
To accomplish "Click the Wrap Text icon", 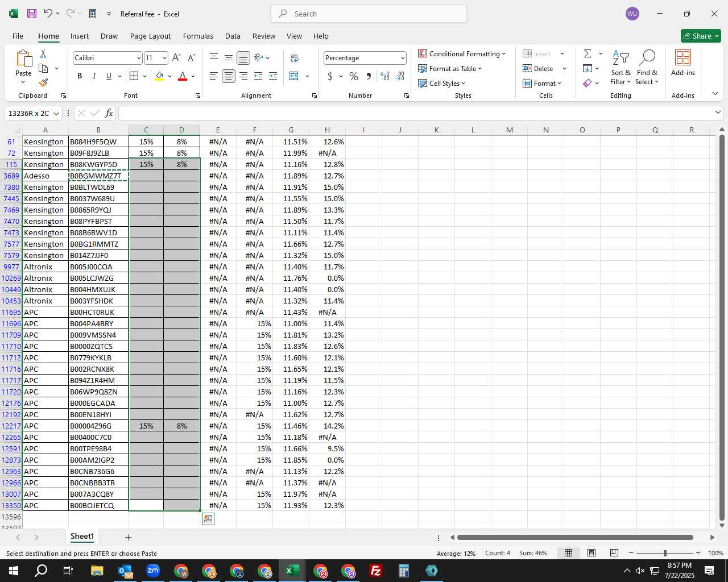I will 295,58.
